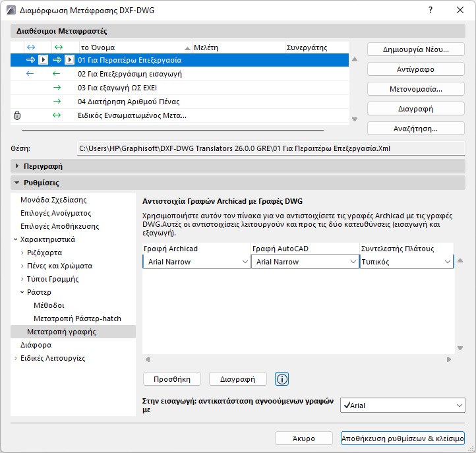This screenshot has height=453, width=476.
Task: Click Αποθήκευση ρυθμίσεων & κλείσιμο button
Action: coord(403,438)
